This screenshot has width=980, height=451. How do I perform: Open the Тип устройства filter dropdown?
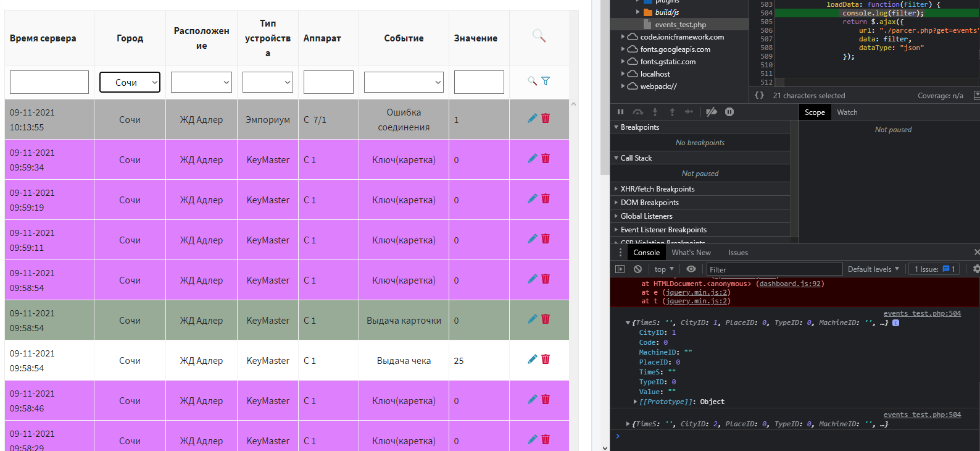(x=268, y=82)
